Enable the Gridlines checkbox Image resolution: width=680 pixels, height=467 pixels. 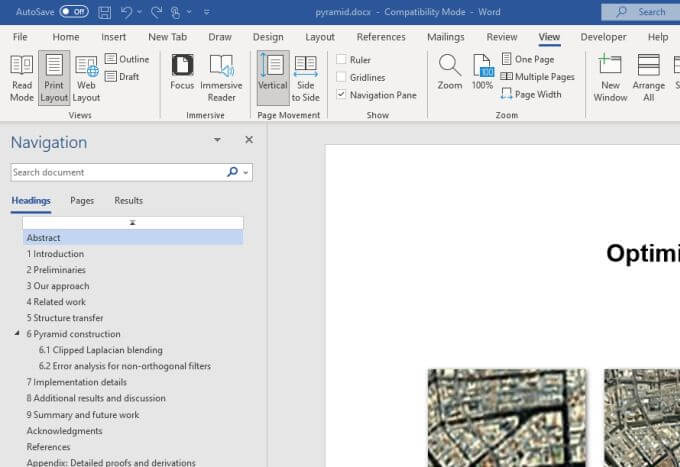click(342, 77)
